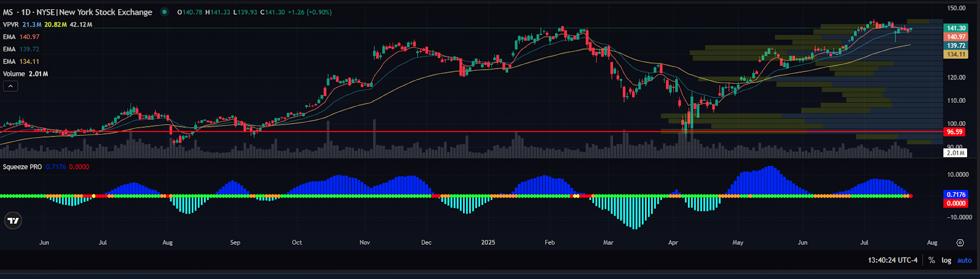This screenshot has width=980, height=279.
Task: Click the Feb label on time axis
Action: pyautogui.click(x=550, y=242)
